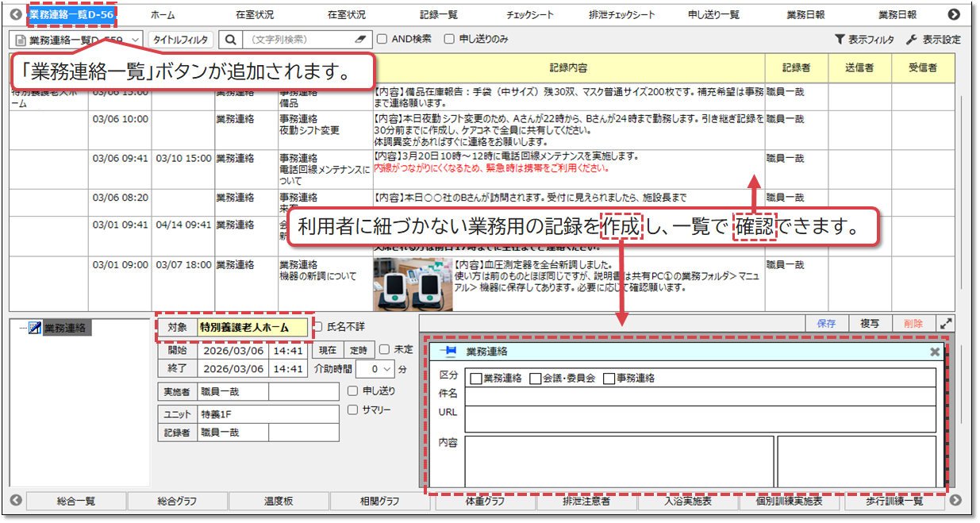
Task: Check 事務連絡 in the 区分 row
Action: pyautogui.click(x=609, y=379)
